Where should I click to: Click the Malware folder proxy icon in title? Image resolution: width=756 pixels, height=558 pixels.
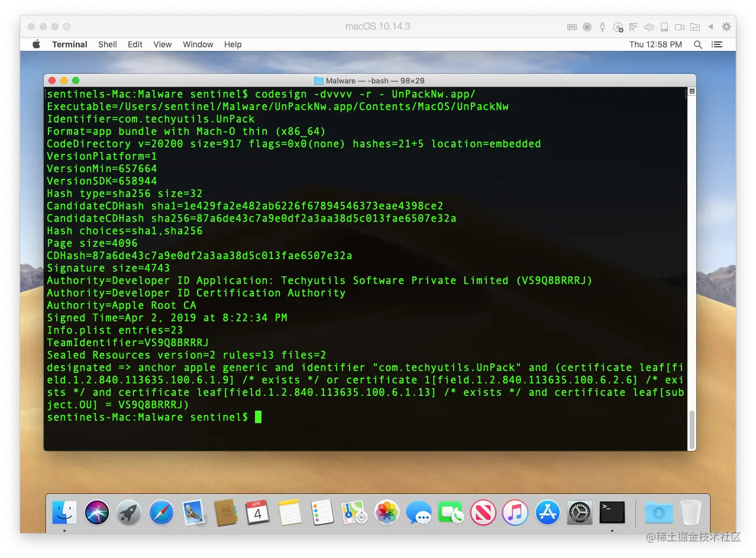(319, 80)
